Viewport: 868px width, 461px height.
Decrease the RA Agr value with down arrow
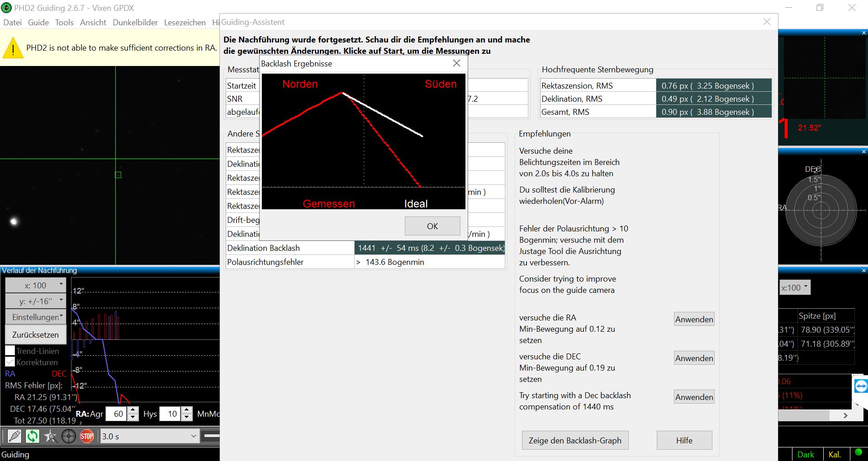pyautogui.click(x=133, y=417)
